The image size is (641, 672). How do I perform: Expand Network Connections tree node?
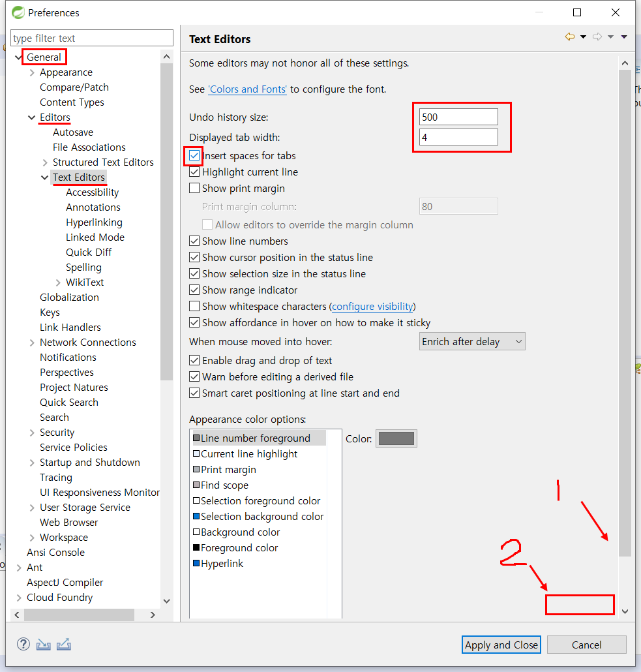tap(32, 343)
